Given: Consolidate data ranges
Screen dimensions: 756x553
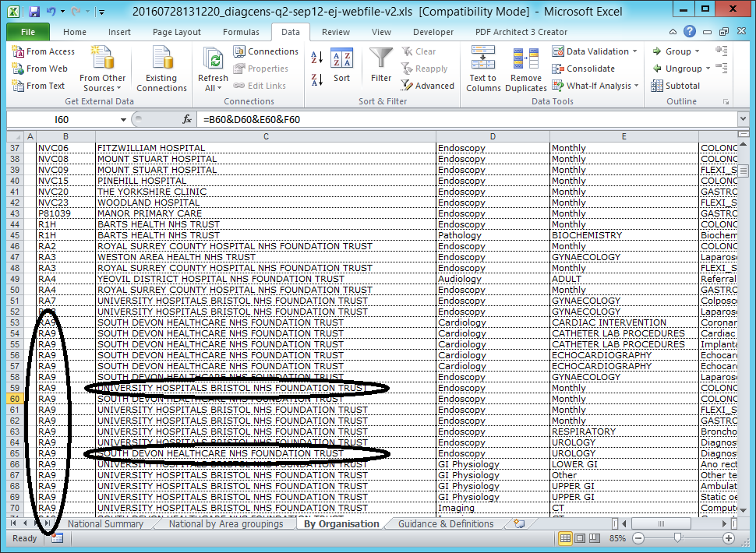Looking at the screenshot, I should [584, 69].
